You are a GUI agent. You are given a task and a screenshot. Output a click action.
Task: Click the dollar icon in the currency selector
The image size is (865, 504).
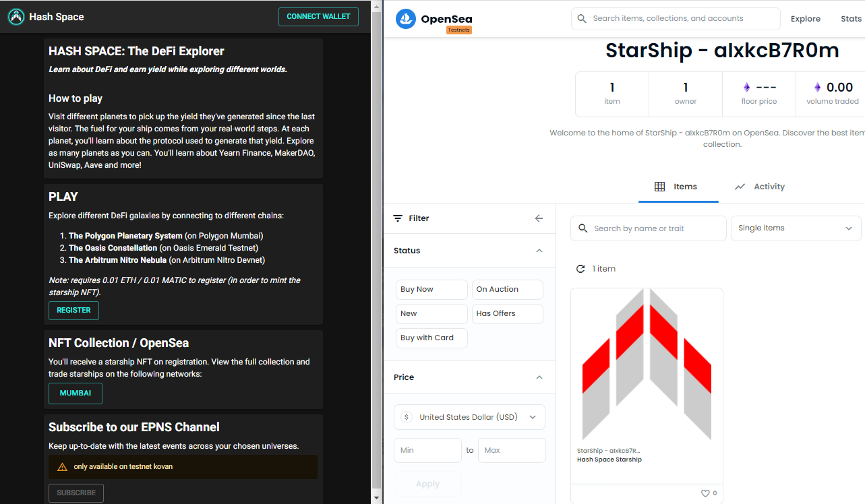pos(406,417)
